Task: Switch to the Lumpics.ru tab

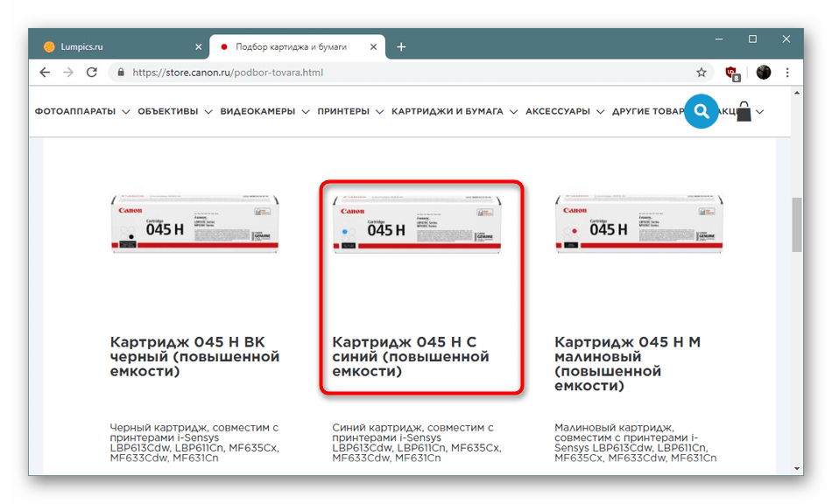Action: pos(123,47)
